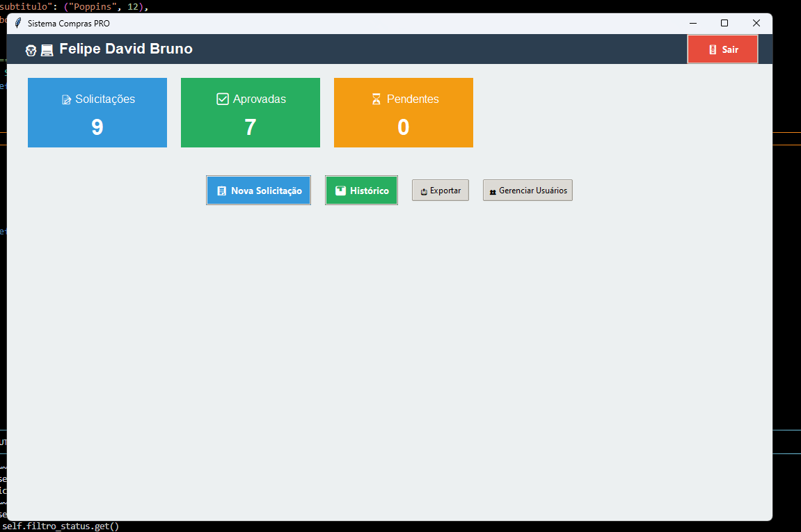This screenshot has height=532, width=801.
Task: Close the Sistema Compras PRO window
Action: point(756,23)
